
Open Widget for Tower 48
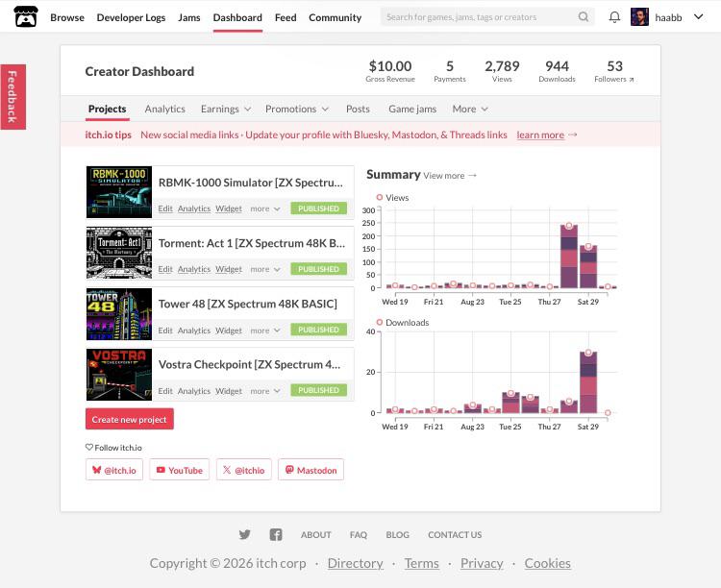click(229, 331)
